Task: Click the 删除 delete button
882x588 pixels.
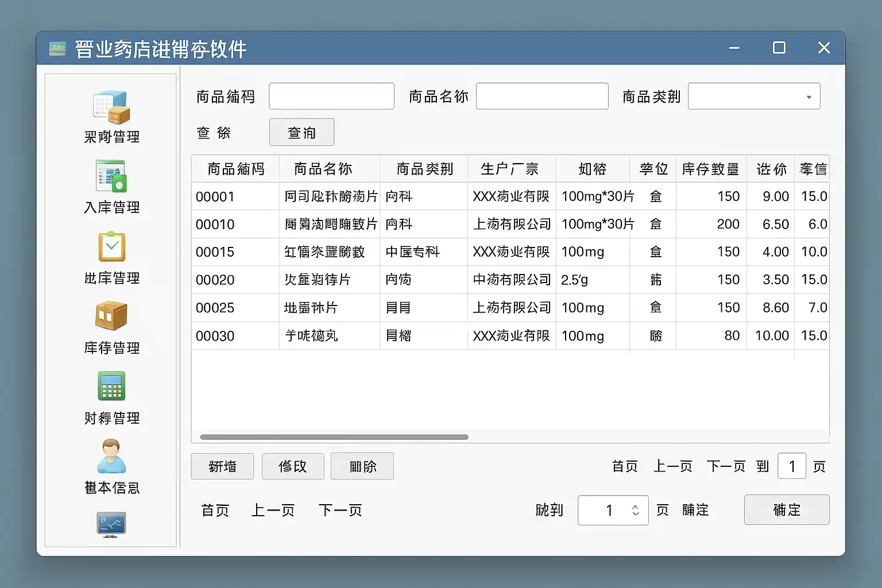Action: coord(362,466)
